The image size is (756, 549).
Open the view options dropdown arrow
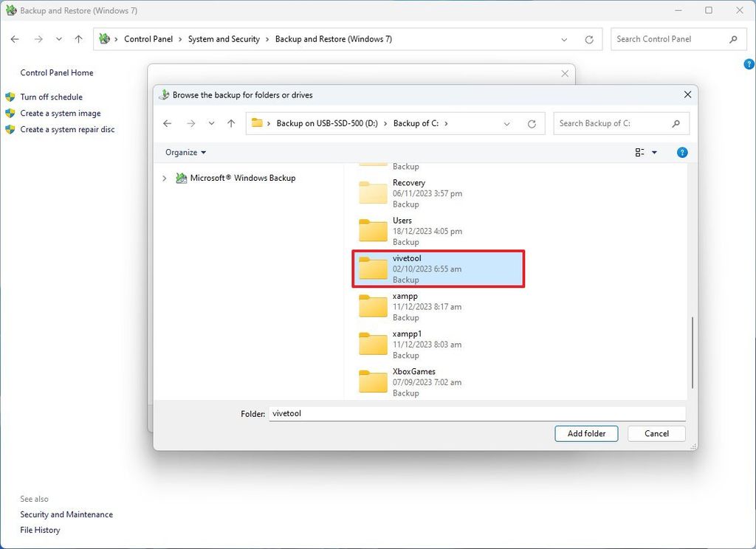click(x=653, y=152)
